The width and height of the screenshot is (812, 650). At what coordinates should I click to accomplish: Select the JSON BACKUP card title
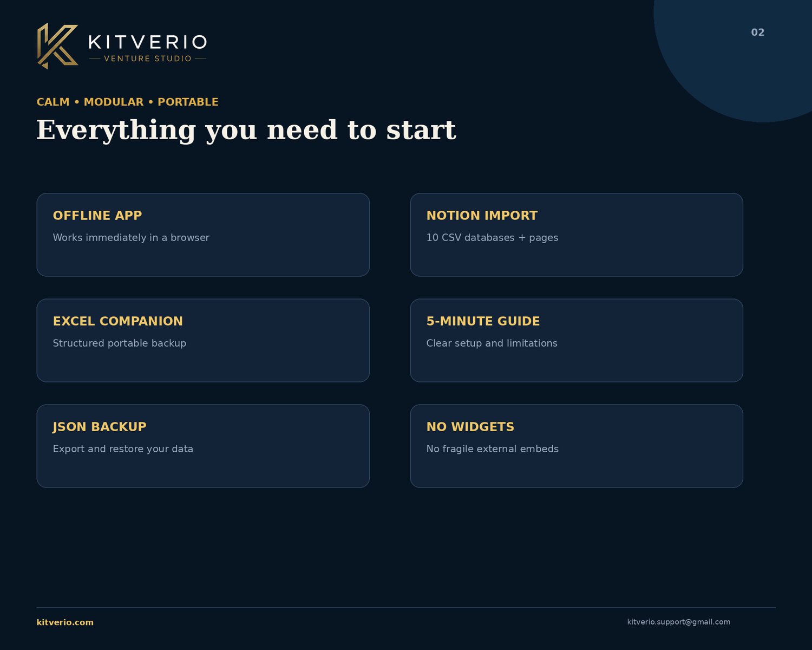(100, 427)
